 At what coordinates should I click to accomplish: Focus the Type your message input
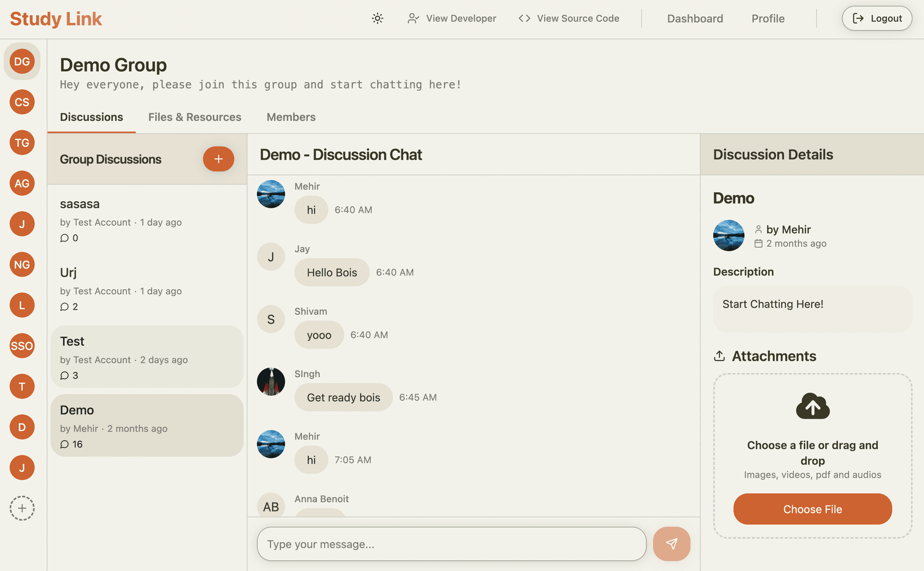(451, 544)
